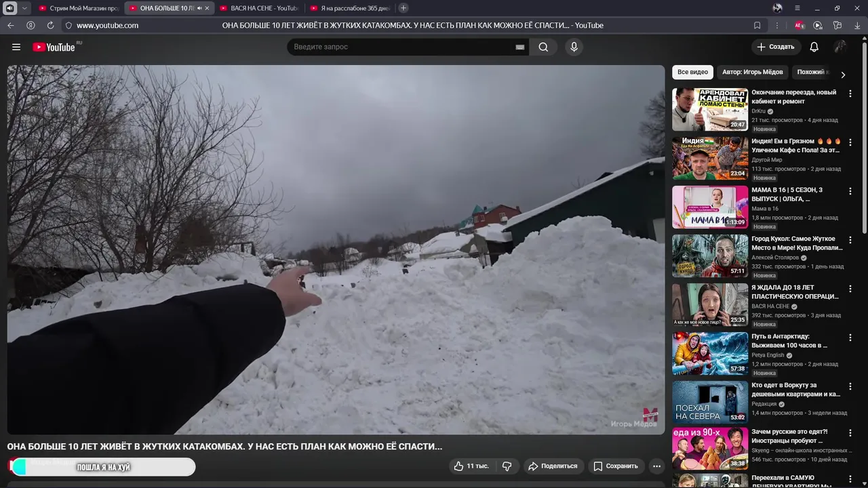Click the YouTube search magnifier button
Screen dimensions: 868x488
tap(543, 47)
